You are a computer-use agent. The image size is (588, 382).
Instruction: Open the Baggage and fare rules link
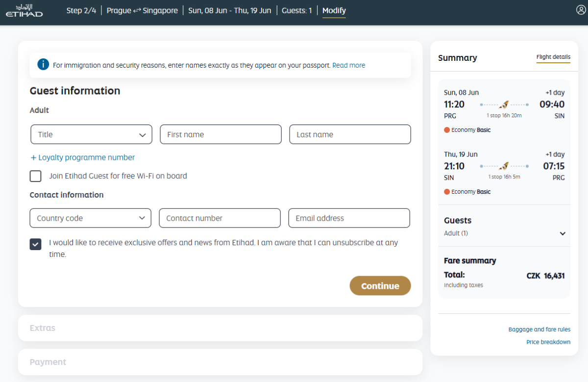(x=539, y=330)
